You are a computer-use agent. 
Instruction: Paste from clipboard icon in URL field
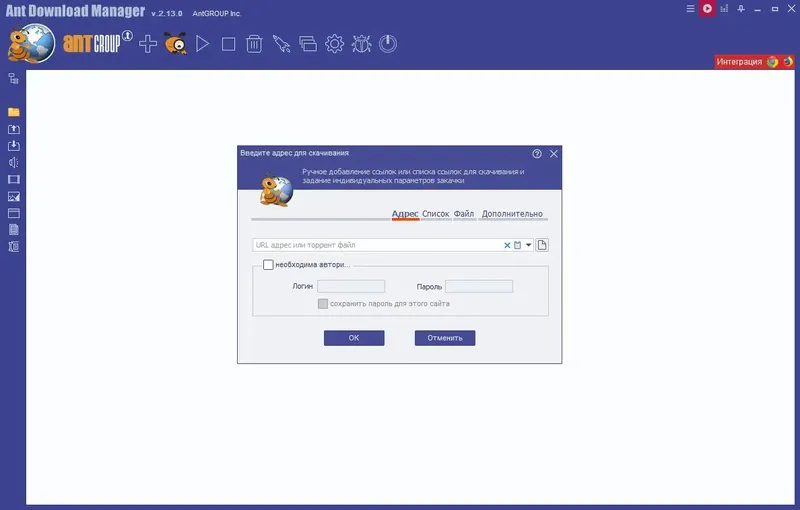tap(517, 245)
